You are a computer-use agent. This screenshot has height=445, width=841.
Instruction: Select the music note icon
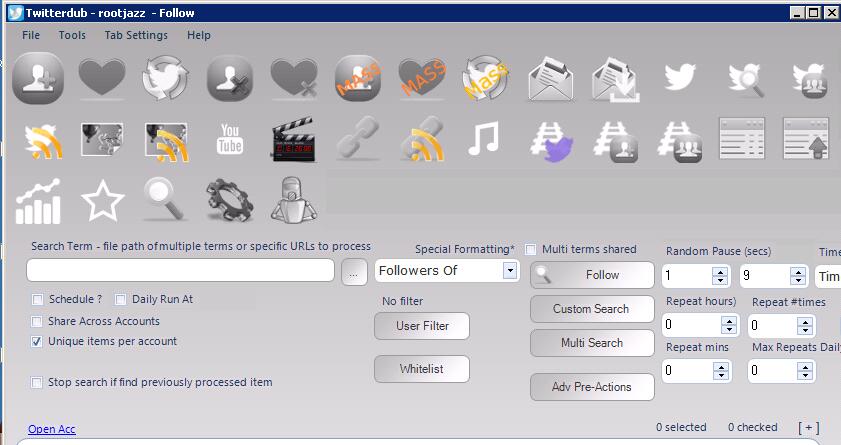coord(484,141)
